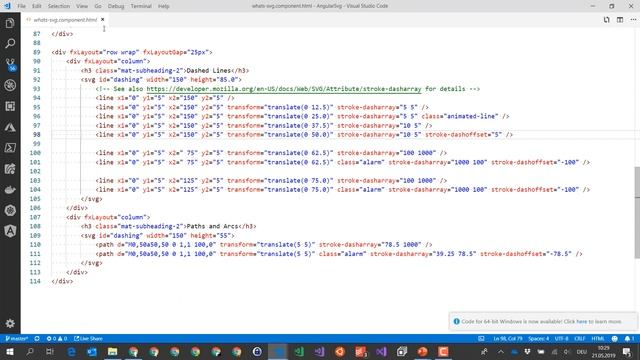Open the Windows taskbar search
The image size is (640, 360).
(x=30, y=351)
